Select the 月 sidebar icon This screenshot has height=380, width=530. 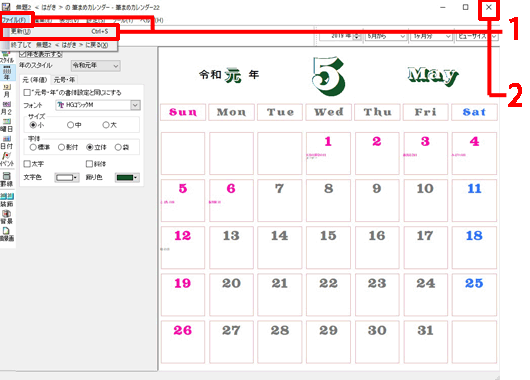[x=7, y=91]
